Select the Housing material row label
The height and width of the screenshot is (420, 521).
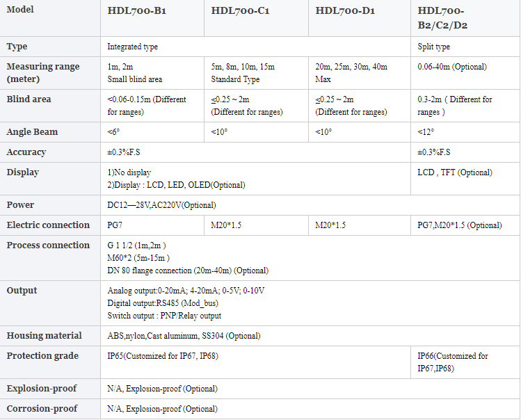tap(44, 336)
